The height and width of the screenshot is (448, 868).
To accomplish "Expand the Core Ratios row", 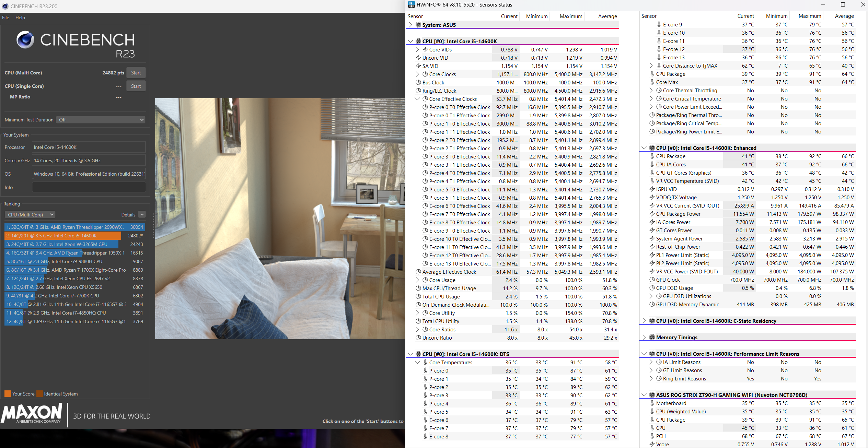I will tap(417, 329).
